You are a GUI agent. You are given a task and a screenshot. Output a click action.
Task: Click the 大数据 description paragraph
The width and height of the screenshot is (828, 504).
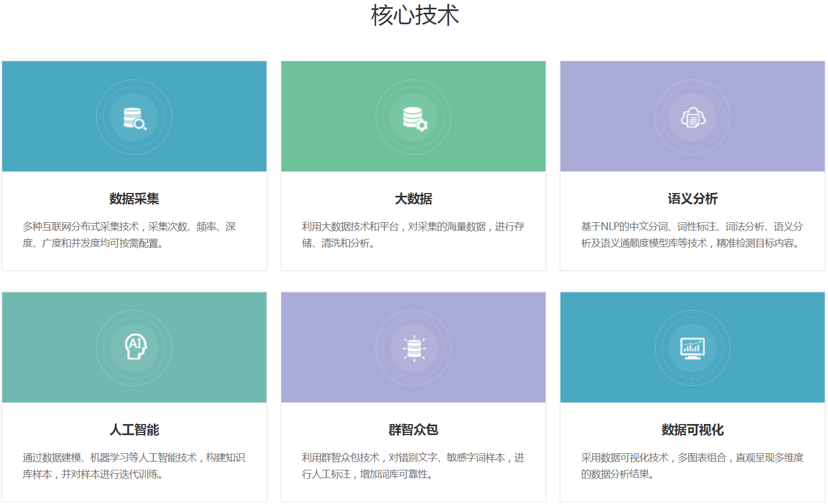(413, 235)
